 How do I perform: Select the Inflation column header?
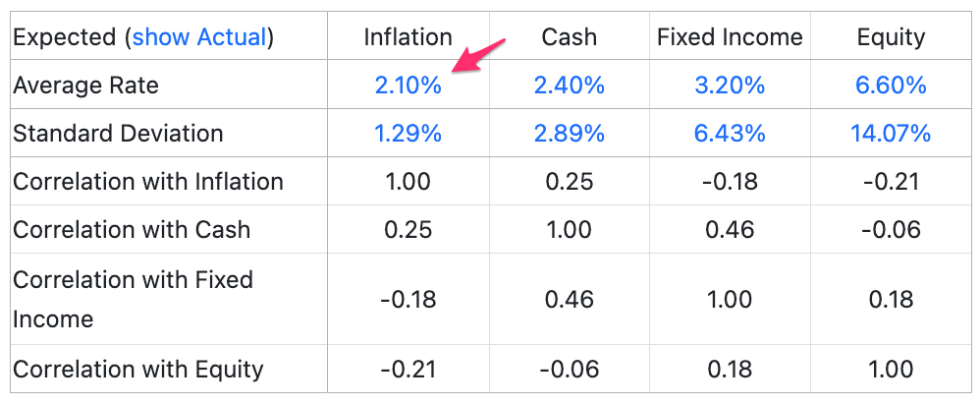coord(408,37)
